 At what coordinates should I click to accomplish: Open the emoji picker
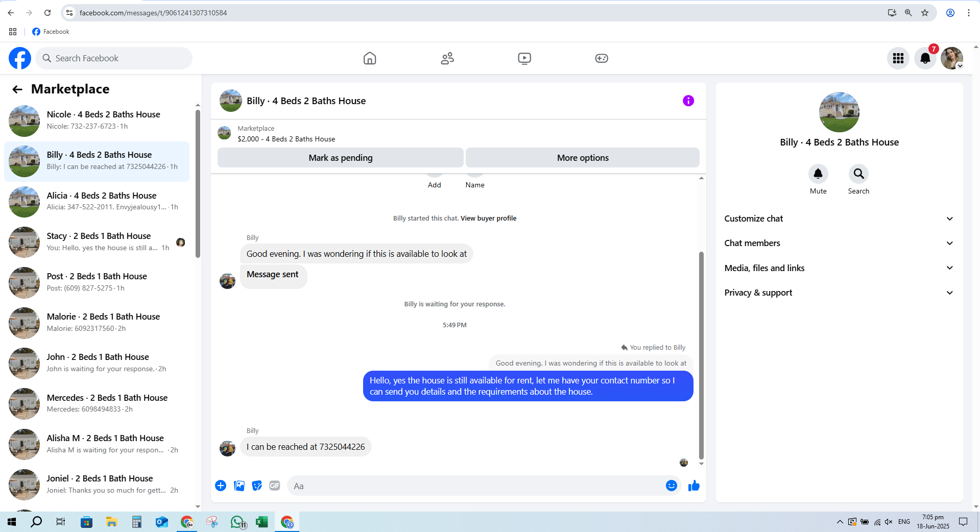pyautogui.click(x=672, y=486)
